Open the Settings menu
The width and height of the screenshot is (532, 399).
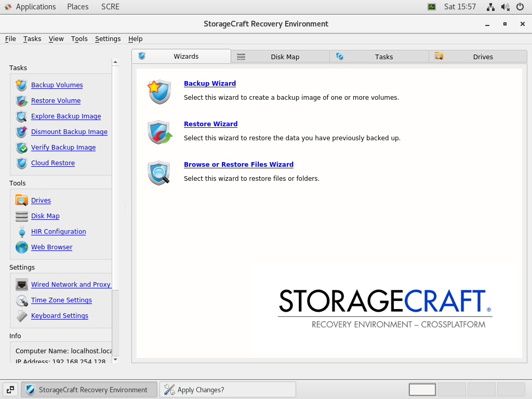[108, 38]
